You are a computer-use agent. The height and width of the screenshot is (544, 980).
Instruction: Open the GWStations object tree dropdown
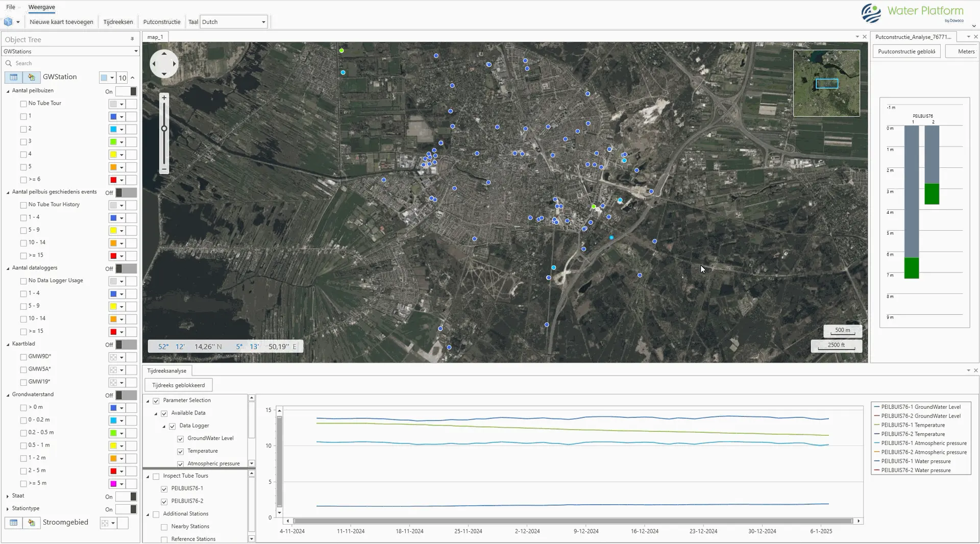click(x=136, y=51)
